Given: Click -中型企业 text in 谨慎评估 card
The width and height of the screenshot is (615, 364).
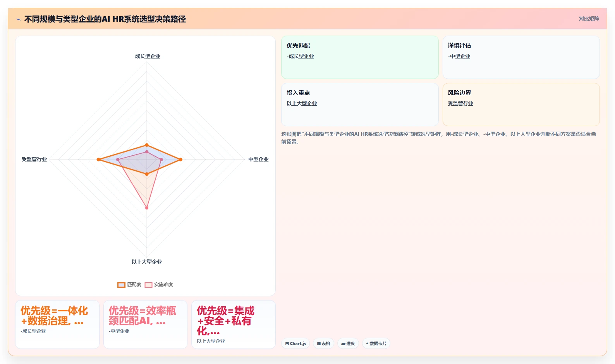Looking at the screenshot, I should pyautogui.click(x=459, y=56).
